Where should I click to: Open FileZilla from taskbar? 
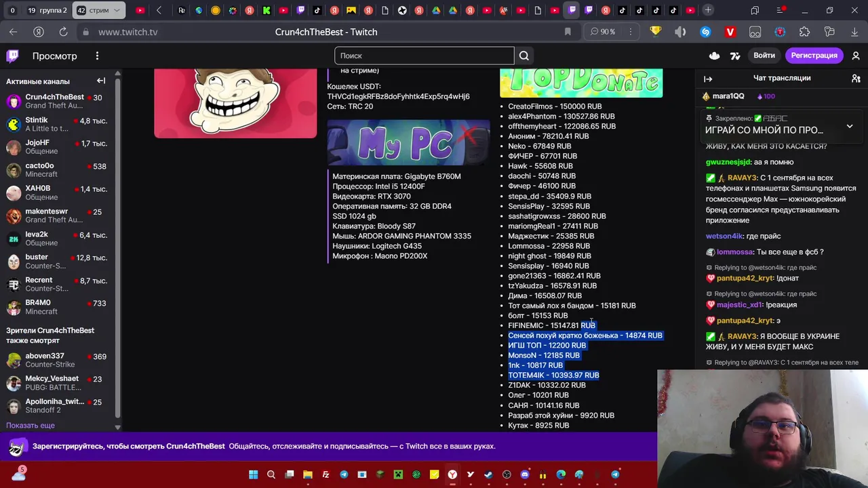[325, 474]
